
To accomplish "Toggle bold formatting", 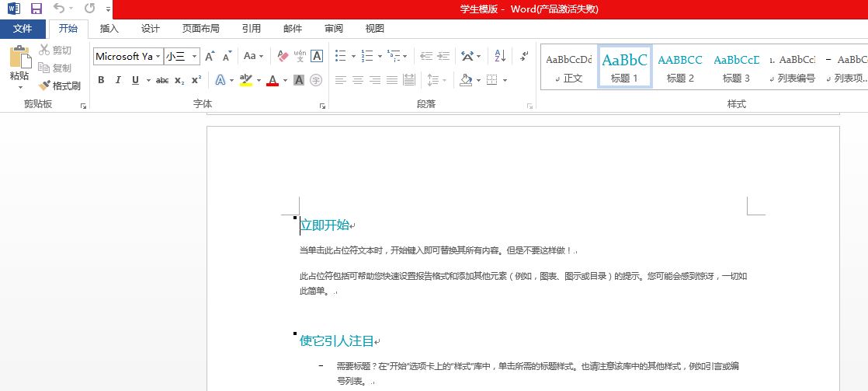I will [x=101, y=80].
